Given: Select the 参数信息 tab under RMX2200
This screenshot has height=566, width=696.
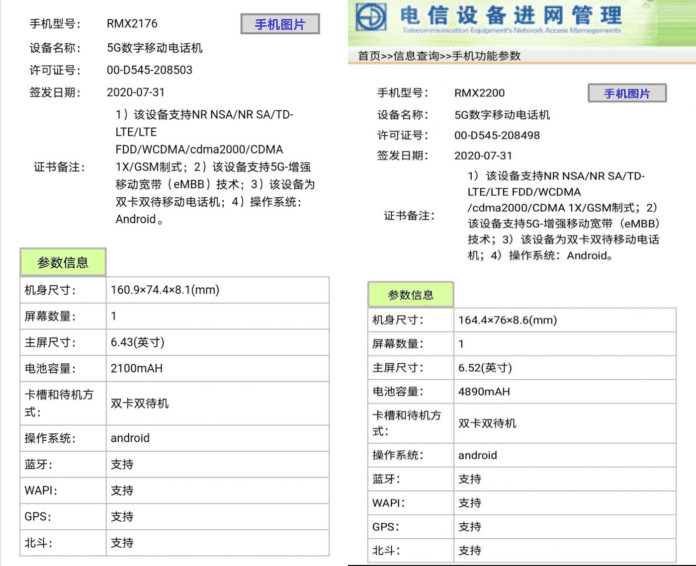Looking at the screenshot, I should 410,295.
